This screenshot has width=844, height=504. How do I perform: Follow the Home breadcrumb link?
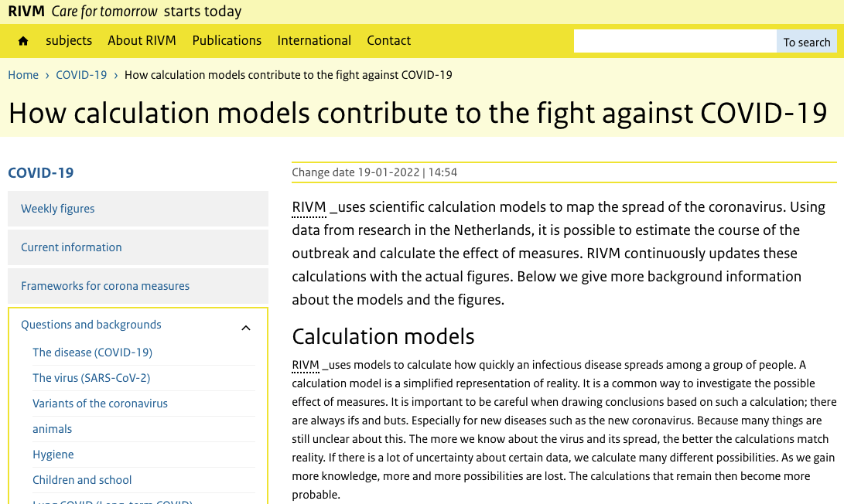(x=23, y=75)
